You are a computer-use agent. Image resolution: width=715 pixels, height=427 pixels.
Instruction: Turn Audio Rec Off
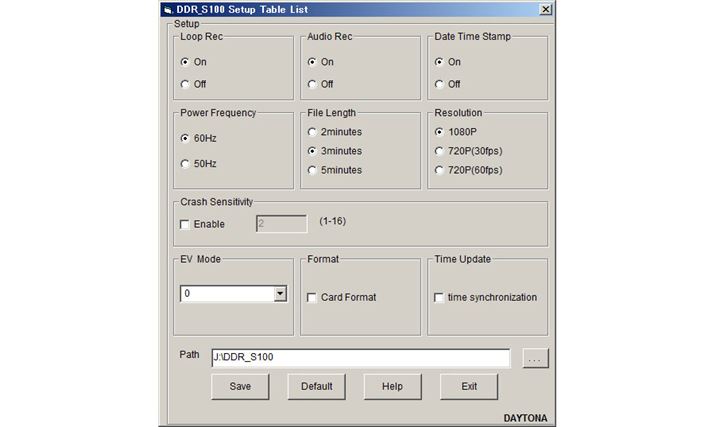(312, 84)
